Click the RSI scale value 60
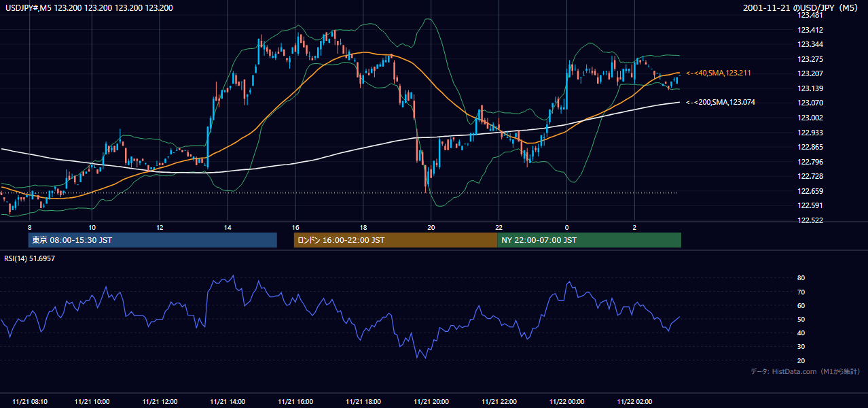Image resolution: width=868 pixels, height=408 pixels. coord(801,305)
